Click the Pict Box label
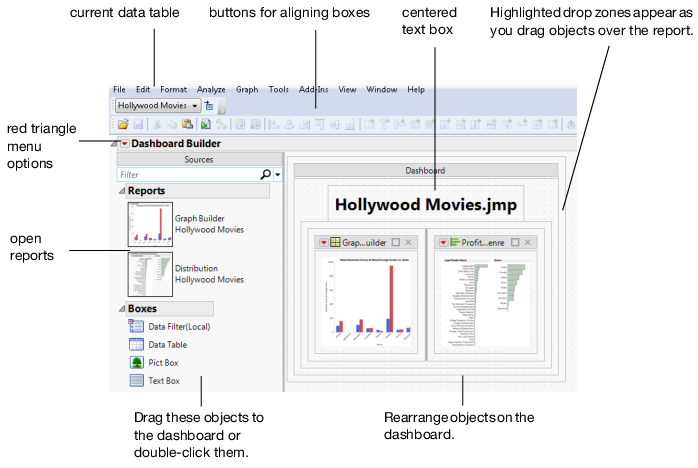Viewport: 698px width, 468px height. click(163, 362)
